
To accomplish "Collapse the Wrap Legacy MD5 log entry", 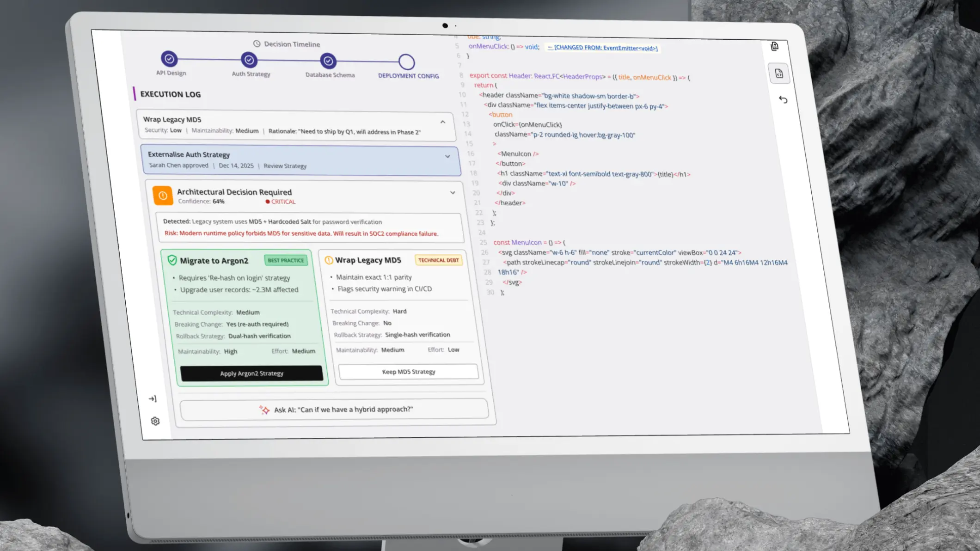I will (442, 122).
